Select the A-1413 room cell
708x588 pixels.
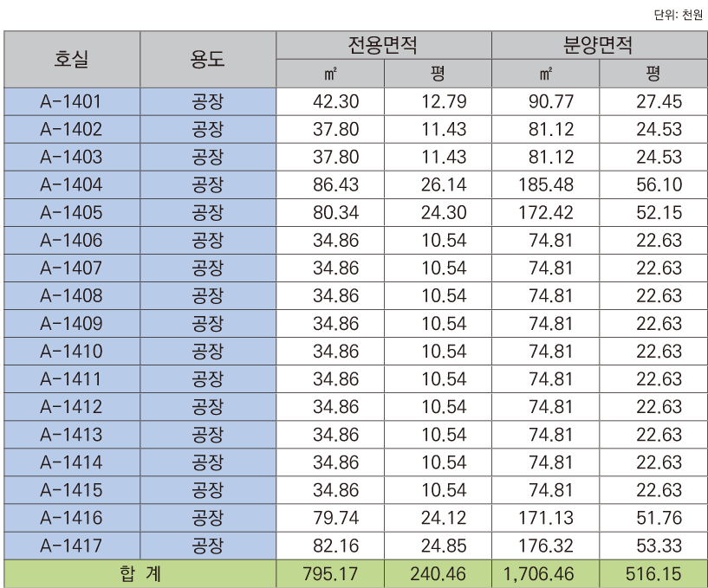tap(71, 435)
